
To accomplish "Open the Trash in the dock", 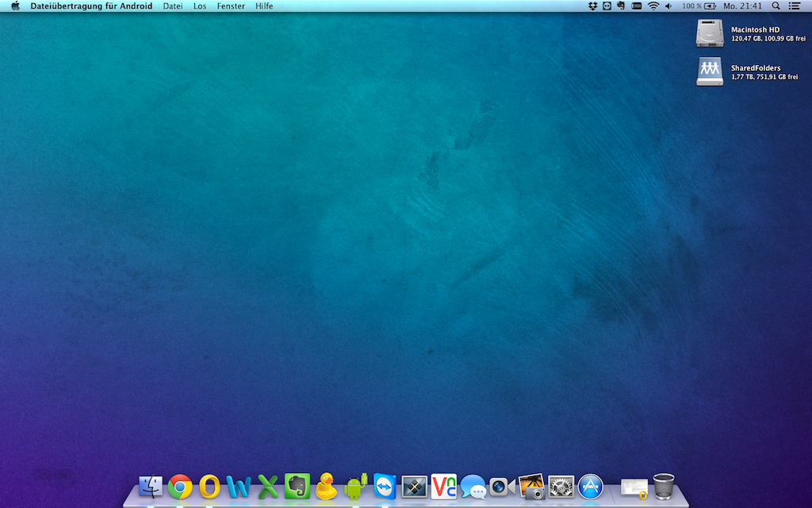I will tap(664, 486).
